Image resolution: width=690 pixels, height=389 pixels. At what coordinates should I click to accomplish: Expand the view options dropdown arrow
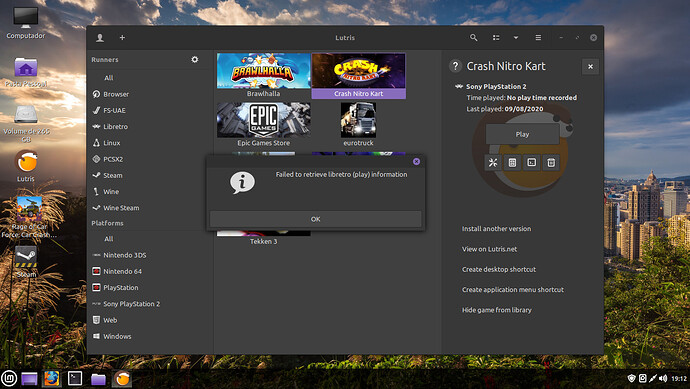(516, 38)
